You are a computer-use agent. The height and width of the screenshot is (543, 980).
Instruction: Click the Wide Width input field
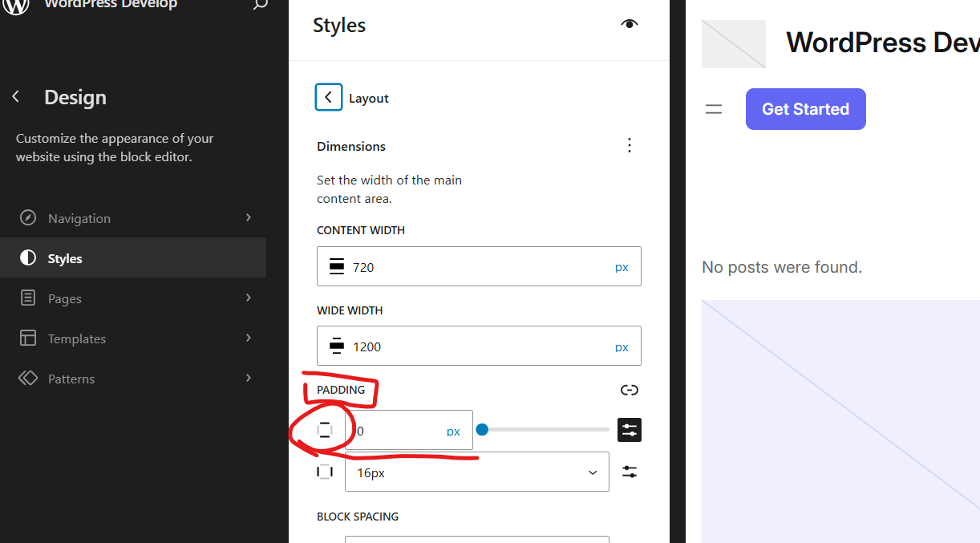tap(479, 346)
